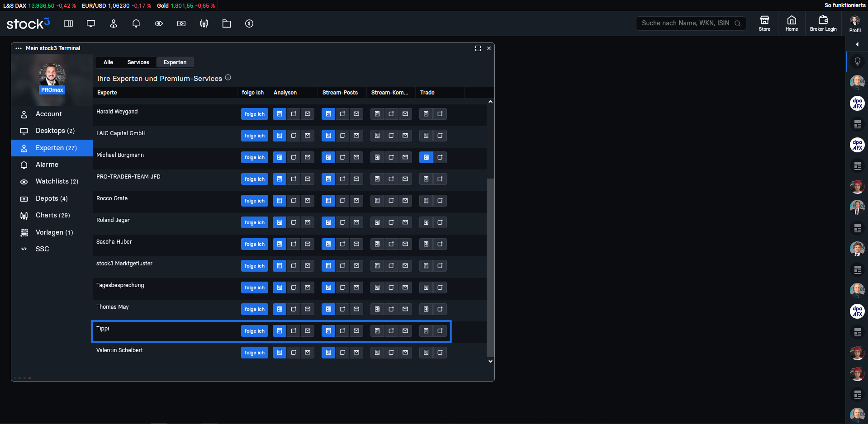Open the dollar coin icon in top toolbar

pos(249,24)
